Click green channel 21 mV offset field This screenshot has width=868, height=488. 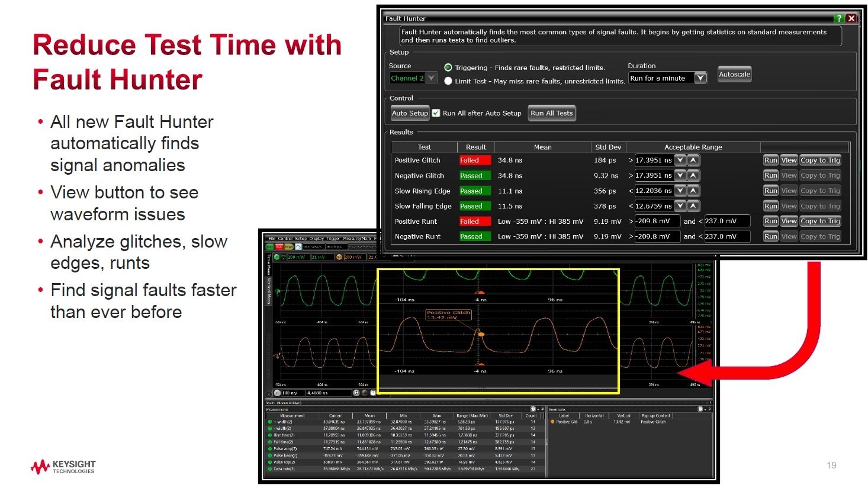[x=323, y=257]
